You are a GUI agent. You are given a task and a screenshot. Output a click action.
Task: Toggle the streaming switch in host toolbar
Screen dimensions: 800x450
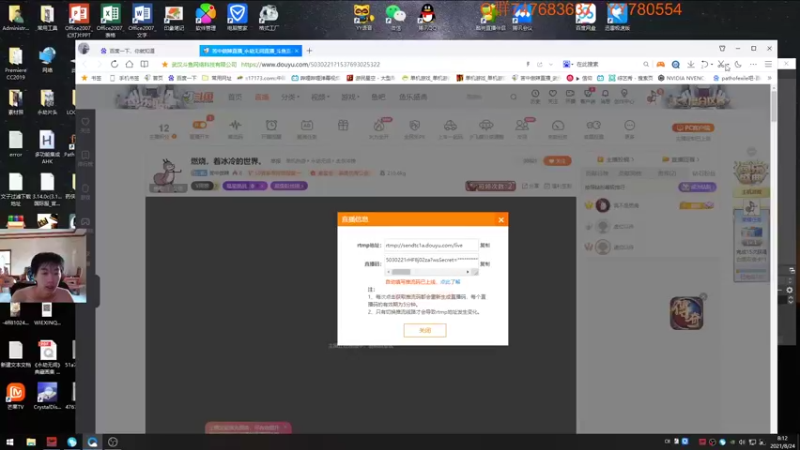coord(199,125)
